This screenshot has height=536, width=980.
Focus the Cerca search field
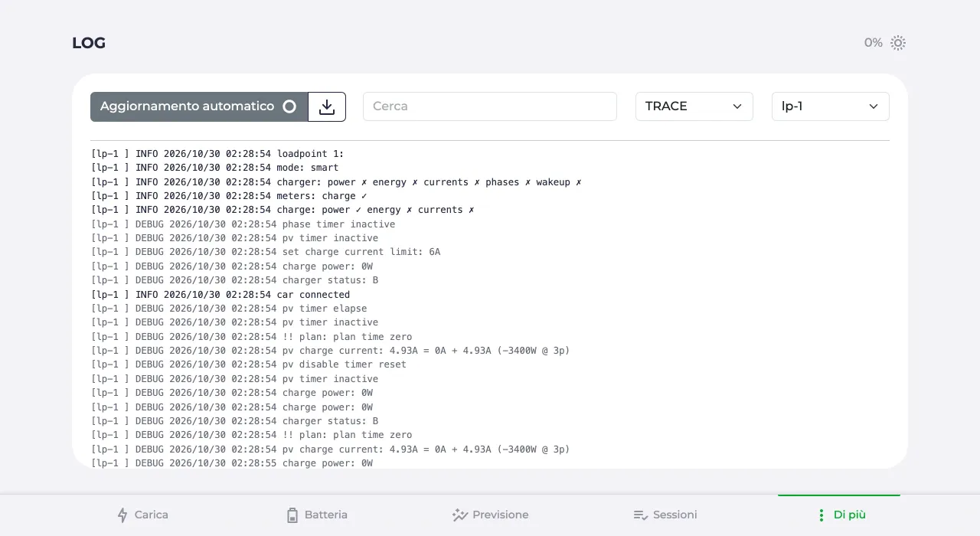[490, 106]
